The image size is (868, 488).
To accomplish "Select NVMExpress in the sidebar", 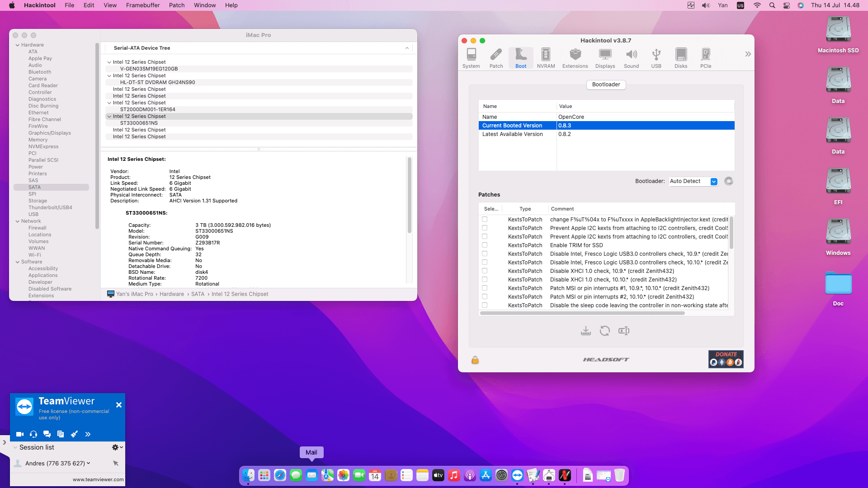I will [43, 147].
